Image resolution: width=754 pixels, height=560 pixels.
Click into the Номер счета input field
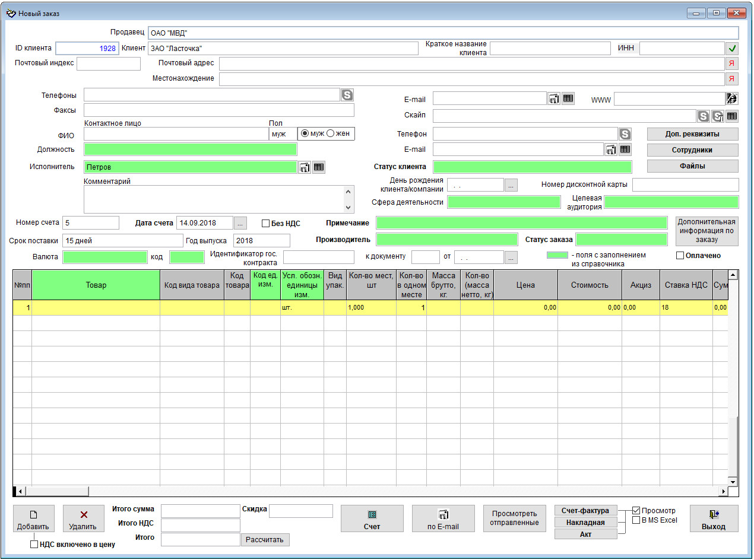[x=91, y=223]
